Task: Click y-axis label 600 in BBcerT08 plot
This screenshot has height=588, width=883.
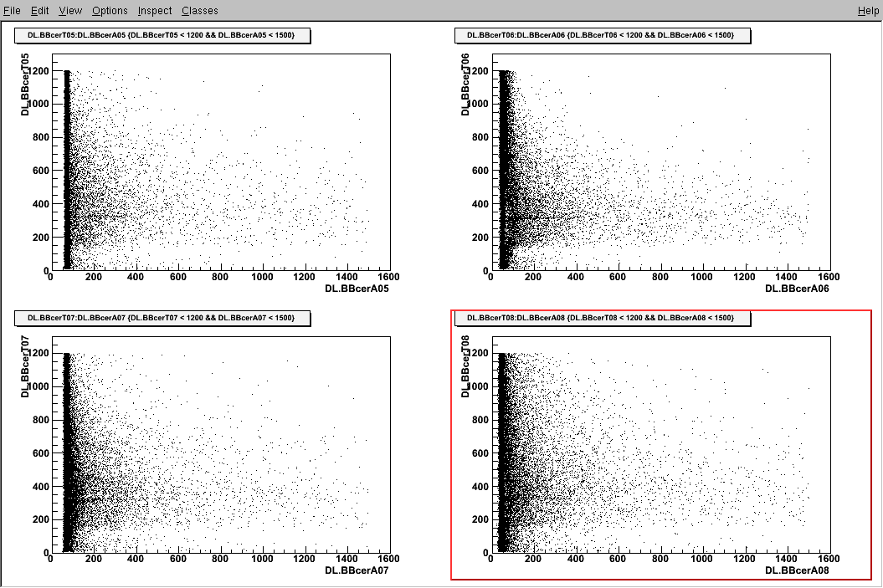Action: [x=480, y=453]
